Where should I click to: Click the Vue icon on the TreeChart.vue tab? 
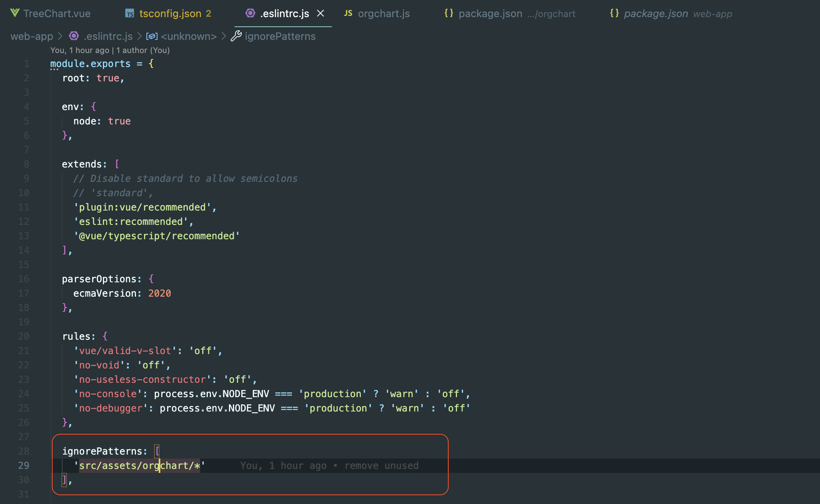pos(14,13)
